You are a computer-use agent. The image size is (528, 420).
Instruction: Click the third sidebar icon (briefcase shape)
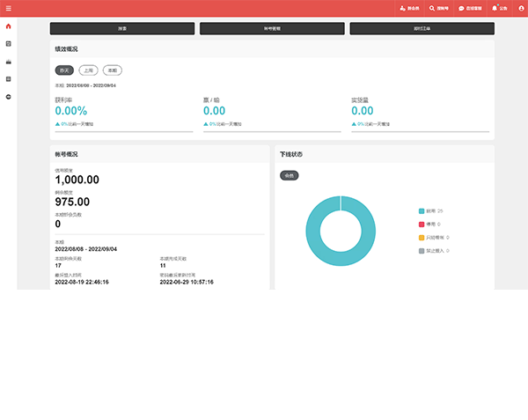(9, 61)
